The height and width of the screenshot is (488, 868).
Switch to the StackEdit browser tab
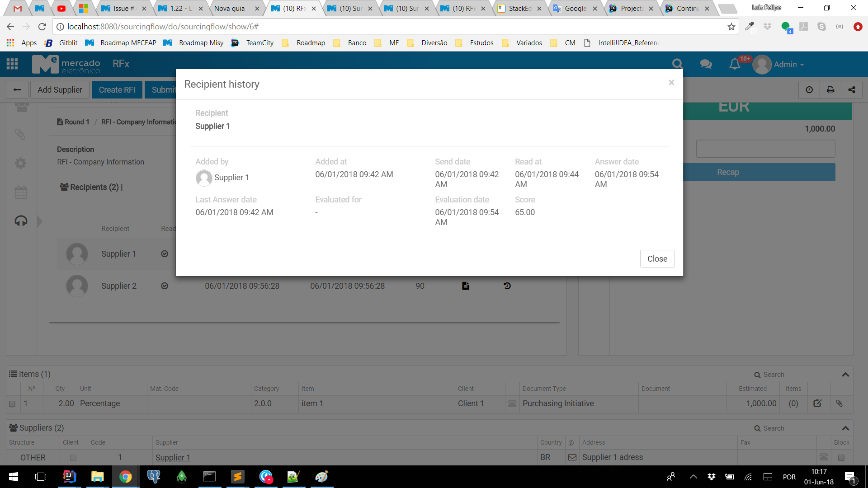[x=519, y=9]
